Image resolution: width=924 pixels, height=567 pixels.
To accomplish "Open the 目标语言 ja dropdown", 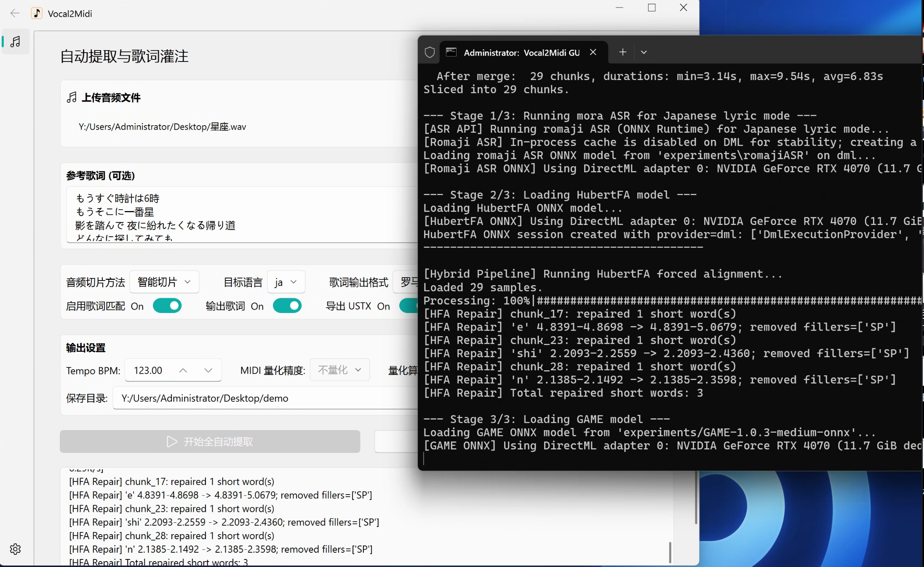I will click(286, 282).
